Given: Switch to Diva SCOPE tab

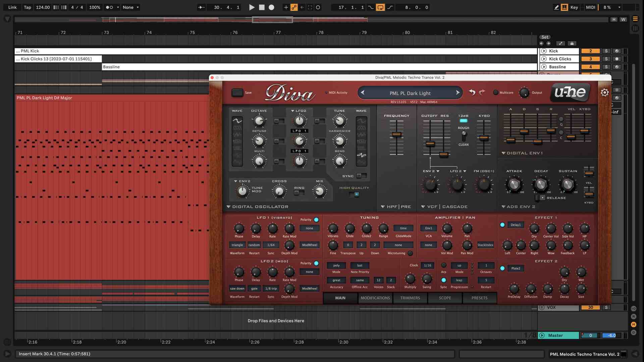Looking at the screenshot, I should click(x=445, y=298).
